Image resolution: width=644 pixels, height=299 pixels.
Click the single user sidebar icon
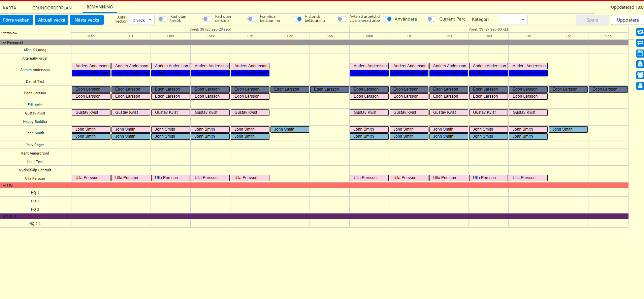640,86
